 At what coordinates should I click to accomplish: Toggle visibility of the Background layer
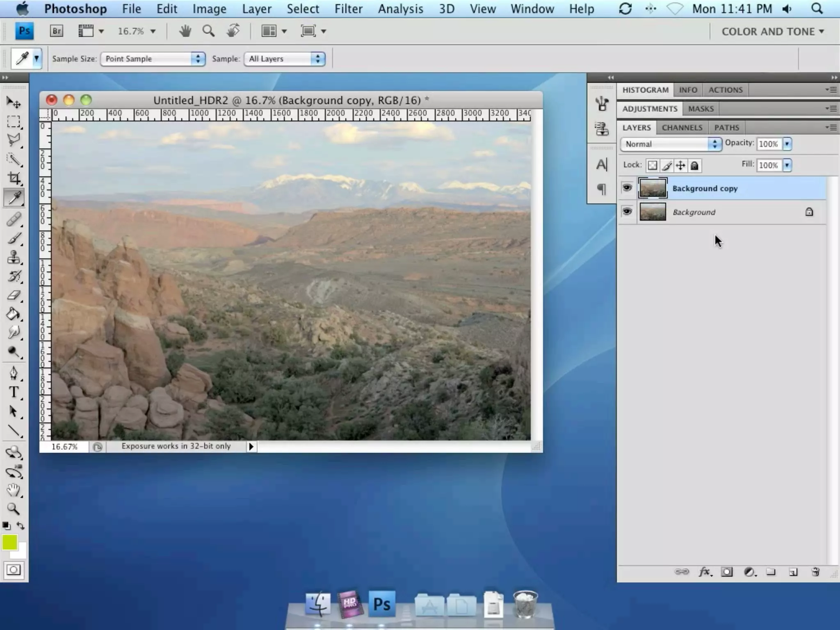point(627,212)
